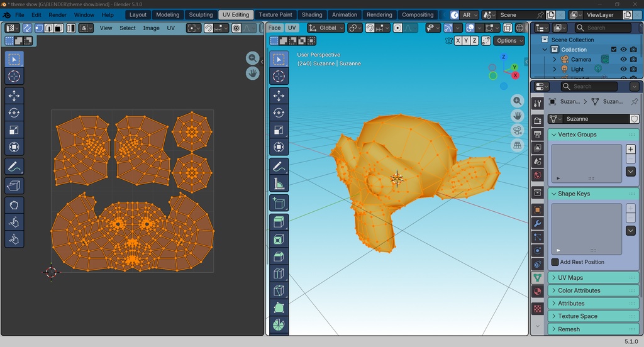Open the Render menu
This screenshot has height=347, width=644.
(x=57, y=15)
